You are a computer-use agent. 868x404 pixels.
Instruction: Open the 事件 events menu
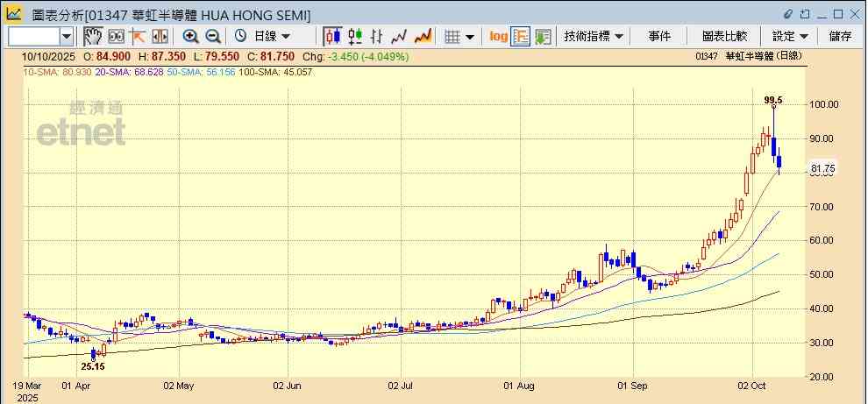[659, 36]
